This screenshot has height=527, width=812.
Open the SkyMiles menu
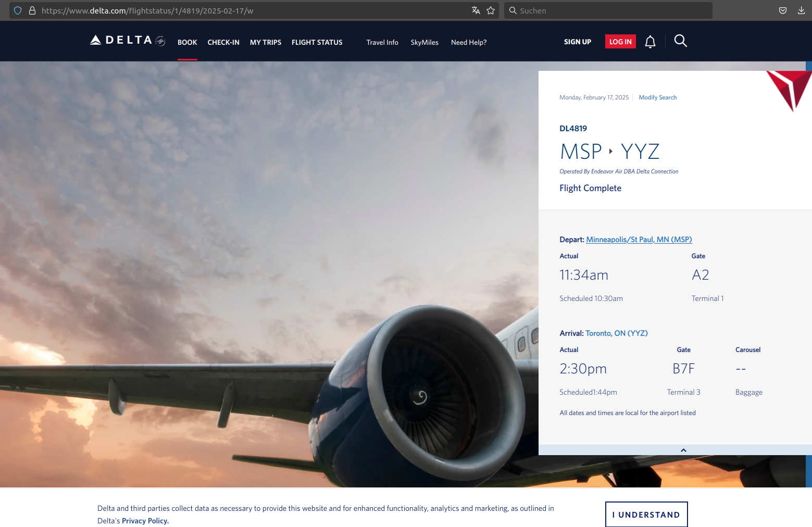point(424,42)
